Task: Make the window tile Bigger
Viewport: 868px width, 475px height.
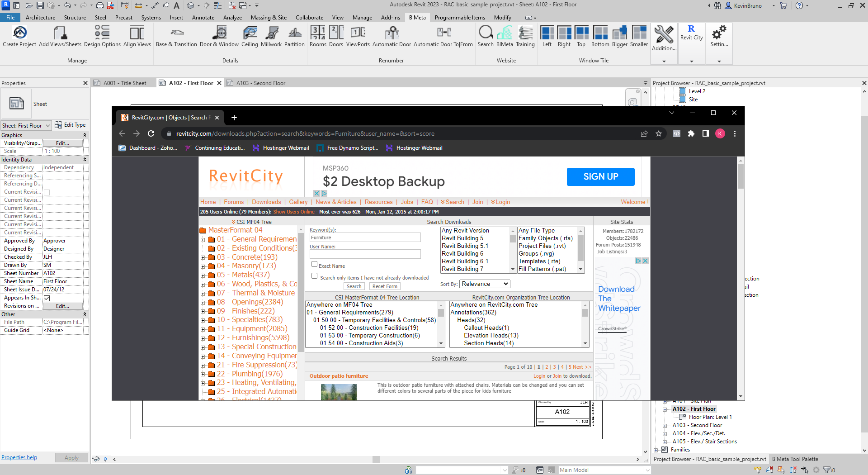Action: [620, 36]
